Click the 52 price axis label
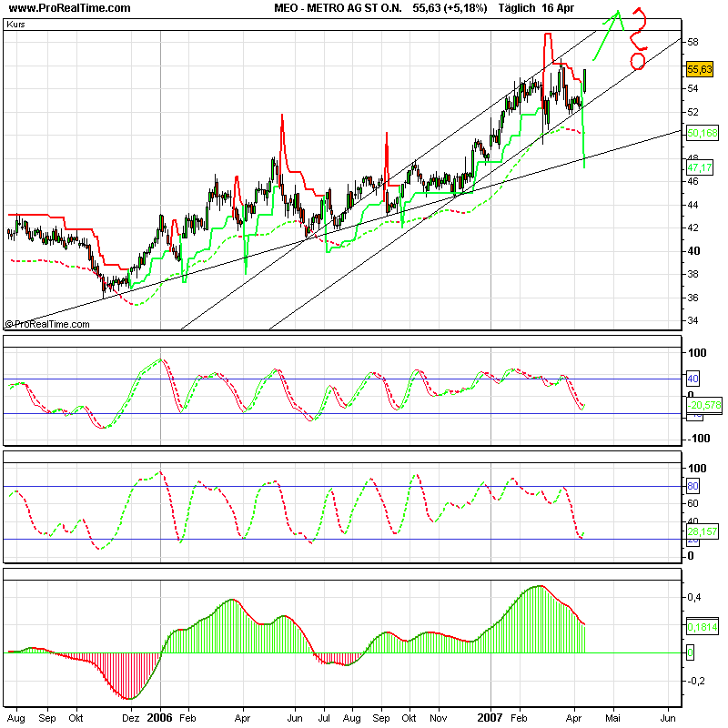 693,112
